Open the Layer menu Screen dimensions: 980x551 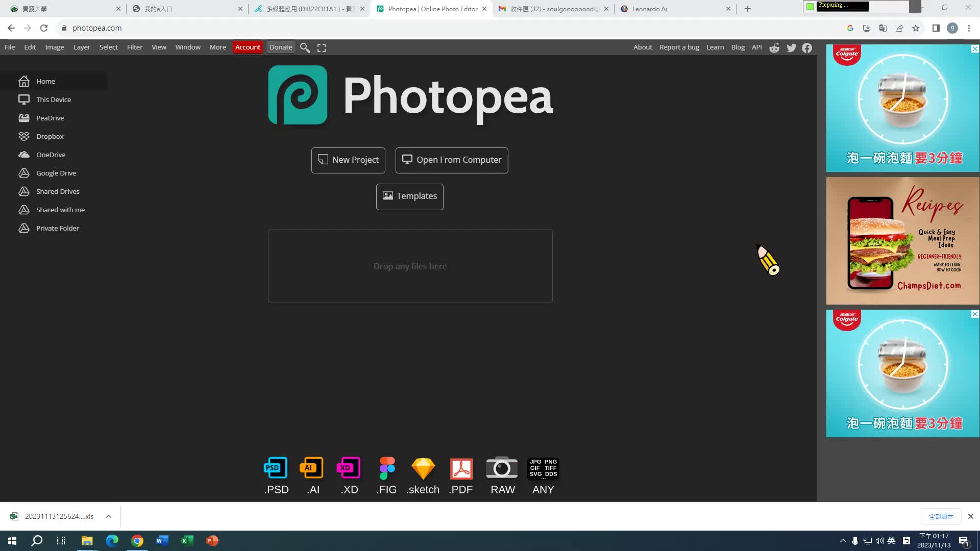coord(82,47)
